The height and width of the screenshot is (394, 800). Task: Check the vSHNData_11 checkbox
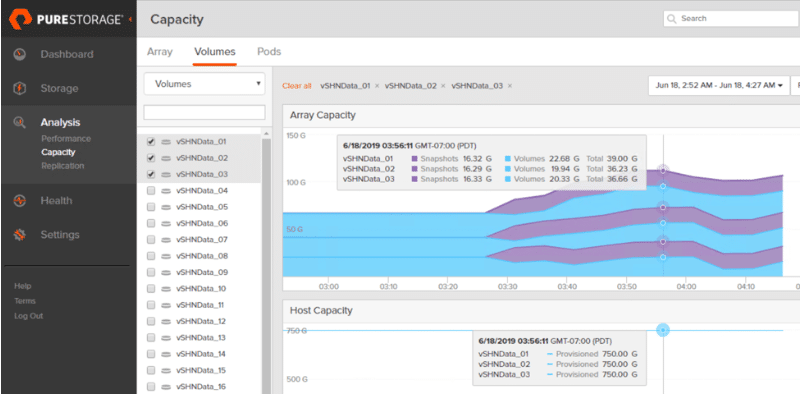click(x=151, y=305)
